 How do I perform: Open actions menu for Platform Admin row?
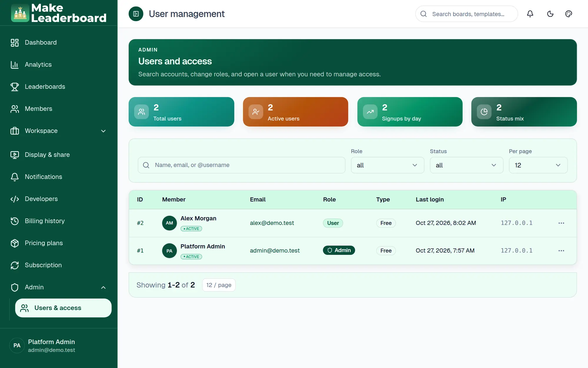pos(561,251)
